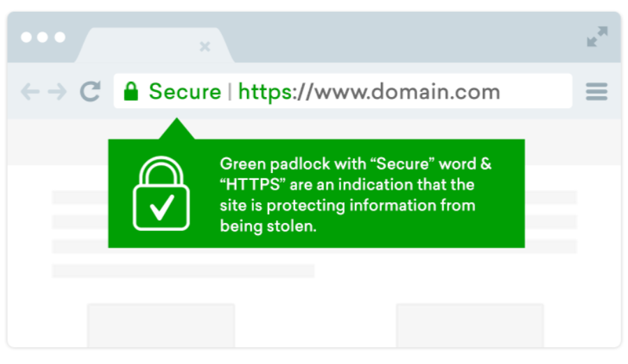Click the browser forward arrow
This screenshot has width=628, height=364.
(x=57, y=91)
